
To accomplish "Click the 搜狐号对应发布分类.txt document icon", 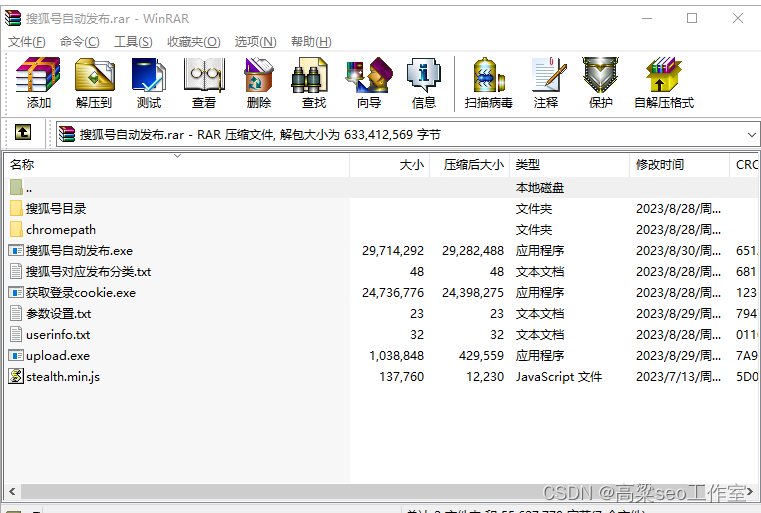I will [16, 271].
